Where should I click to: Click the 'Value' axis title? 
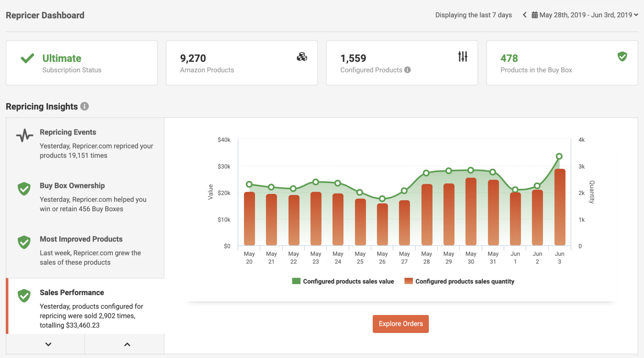coord(210,192)
